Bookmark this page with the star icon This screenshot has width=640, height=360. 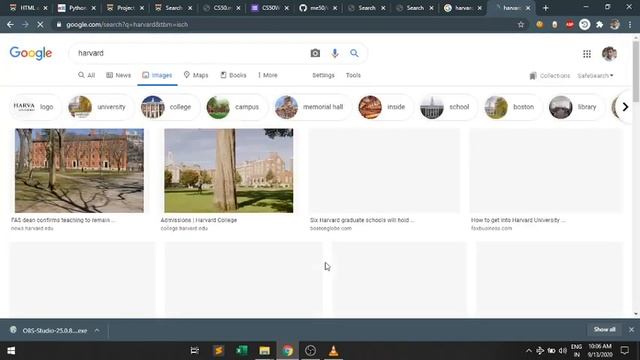pyautogui.click(x=521, y=24)
